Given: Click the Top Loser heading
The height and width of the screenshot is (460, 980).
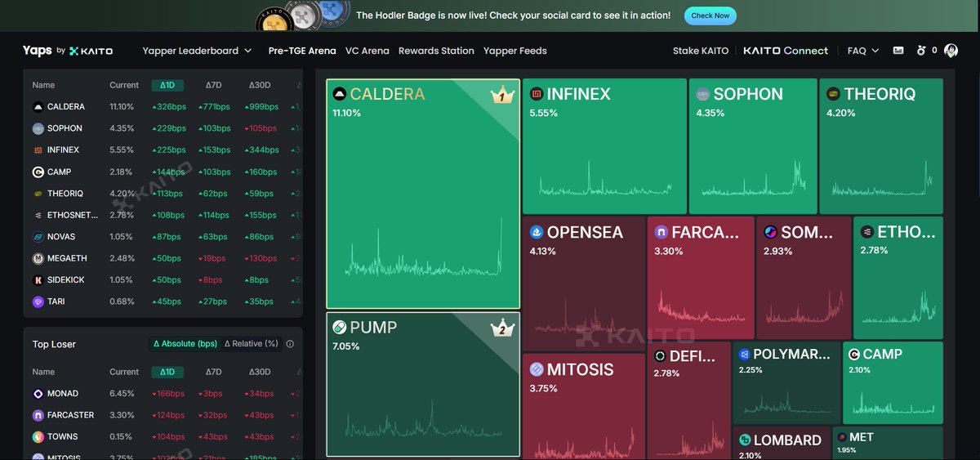Looking at the screenshot, I should click(x=54, y=344).
